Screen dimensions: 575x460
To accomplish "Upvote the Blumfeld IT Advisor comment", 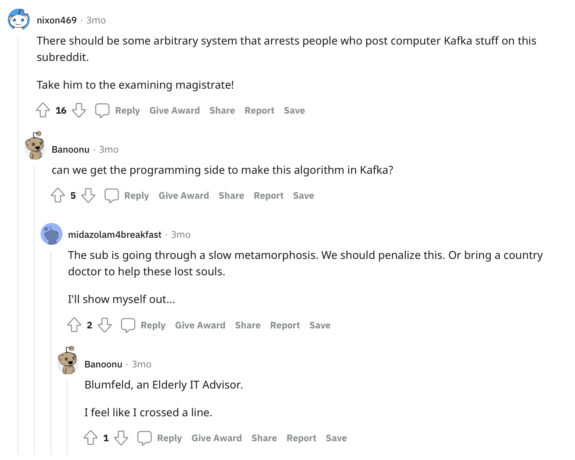I will [91, 438].
